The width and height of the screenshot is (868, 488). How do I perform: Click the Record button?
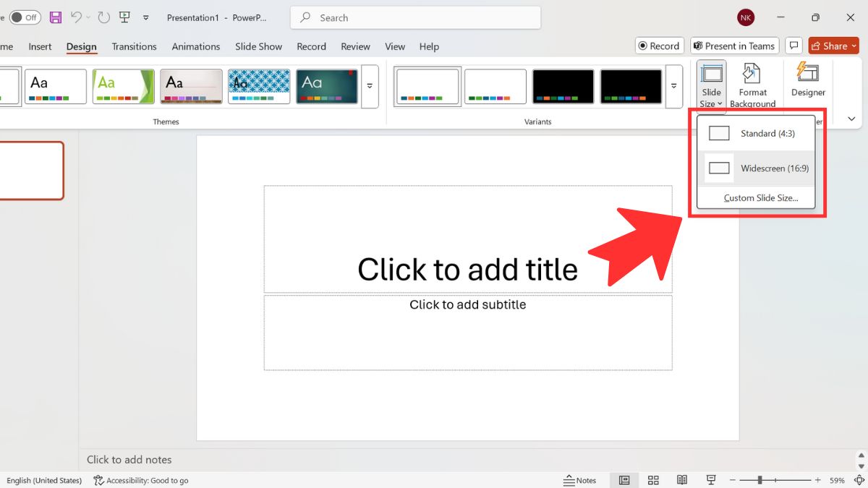coord(658,46)
